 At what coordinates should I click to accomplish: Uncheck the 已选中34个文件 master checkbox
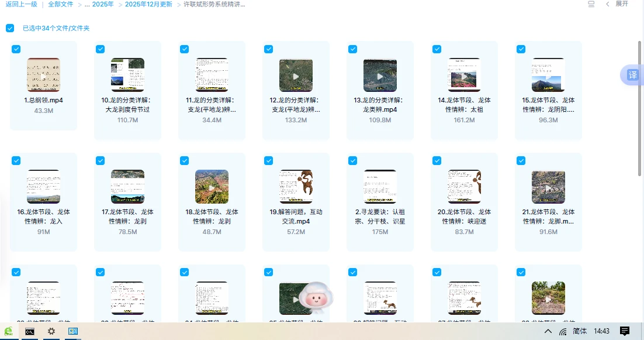pyautogui.click(x=9, y=28)
